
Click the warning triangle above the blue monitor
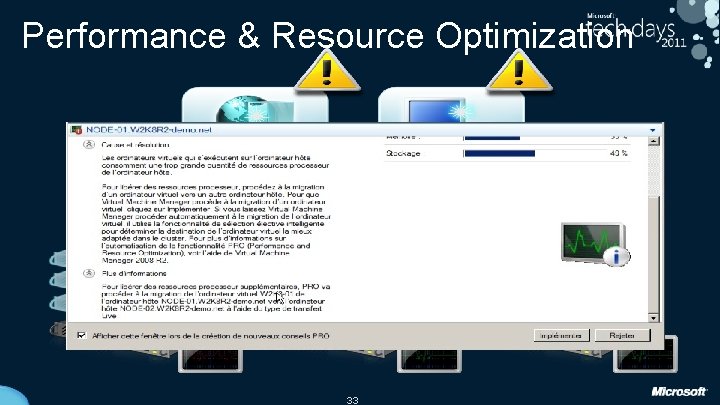[519, 71]
